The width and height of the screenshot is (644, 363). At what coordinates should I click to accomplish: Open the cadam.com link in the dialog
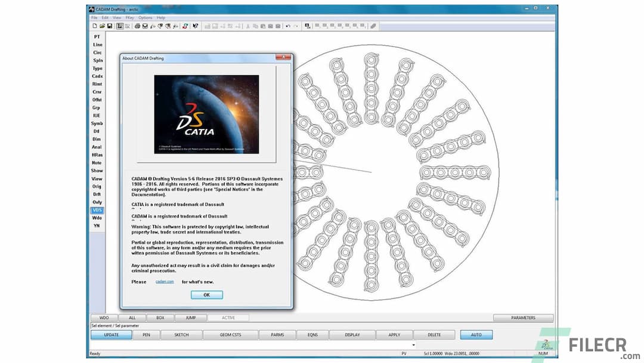click(165, 281)
